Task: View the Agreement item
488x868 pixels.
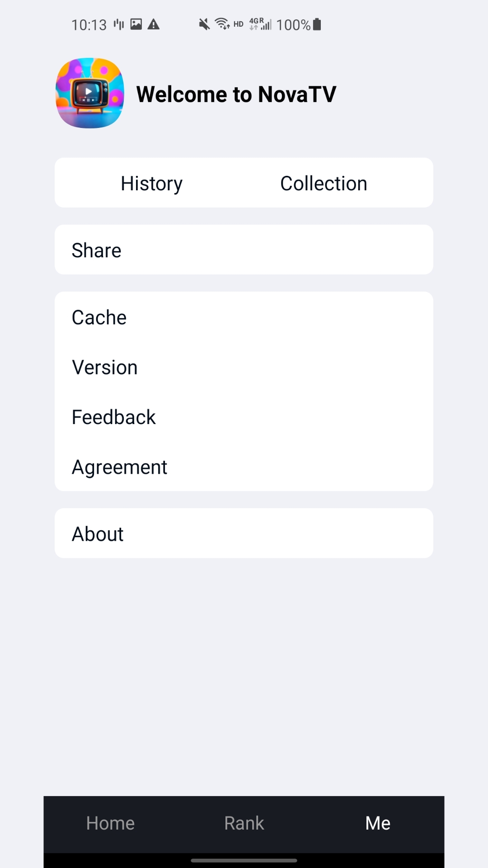Action: (x=244, y=467)
